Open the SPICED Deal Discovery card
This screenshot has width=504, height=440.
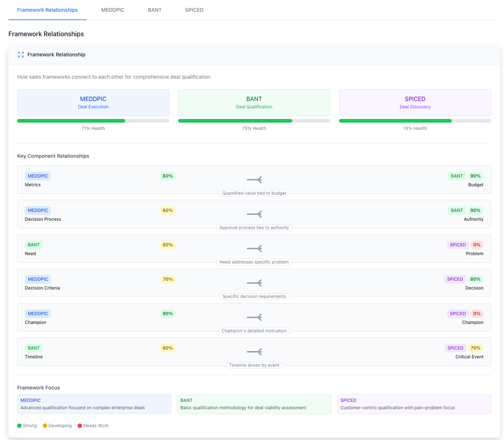pyautogui.click(x=415, y=102)
